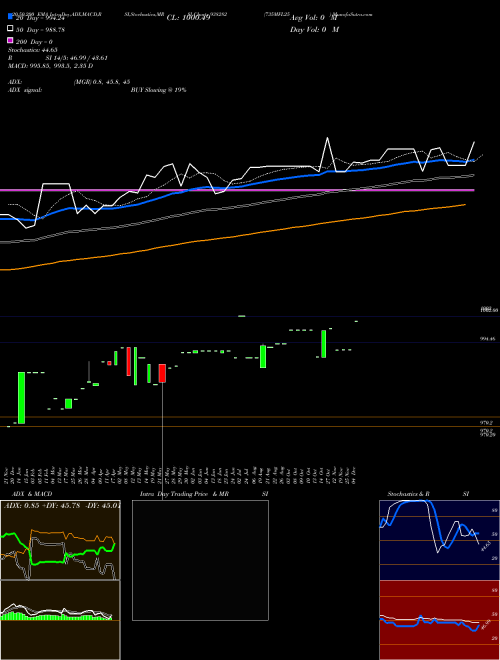Click the ADX signal label
This screenshot has height=660, width=500.
click(x=25, y=90)
